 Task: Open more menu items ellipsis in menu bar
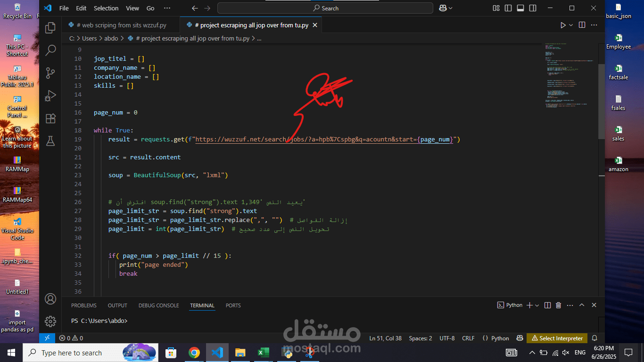tap(167, 8)
